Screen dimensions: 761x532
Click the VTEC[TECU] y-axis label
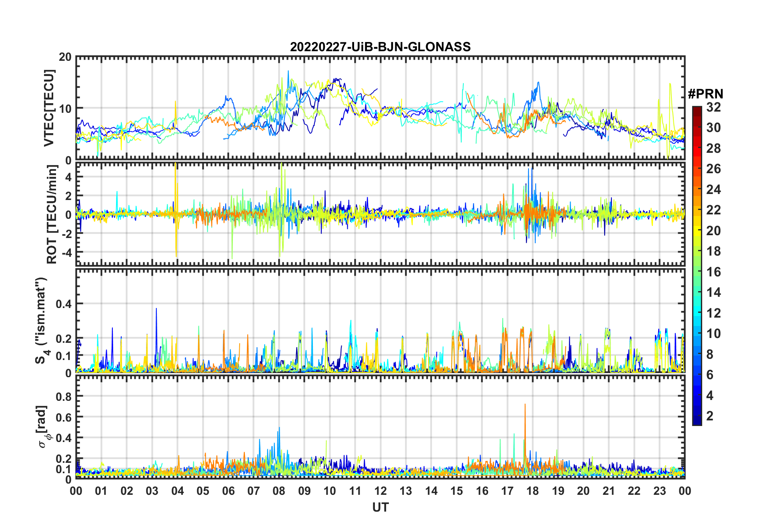[x=48, y=108]
